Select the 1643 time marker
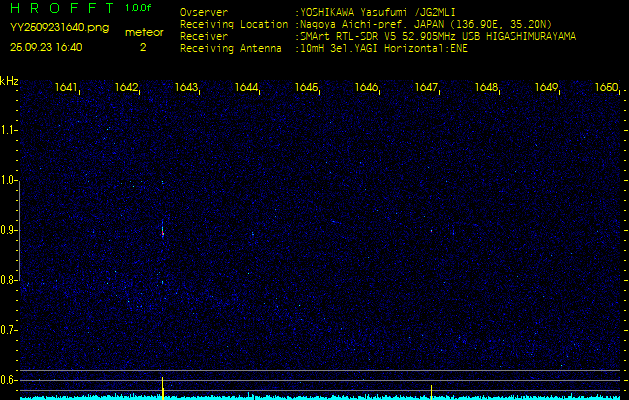 pyautogui.click(x=186, y=88)
